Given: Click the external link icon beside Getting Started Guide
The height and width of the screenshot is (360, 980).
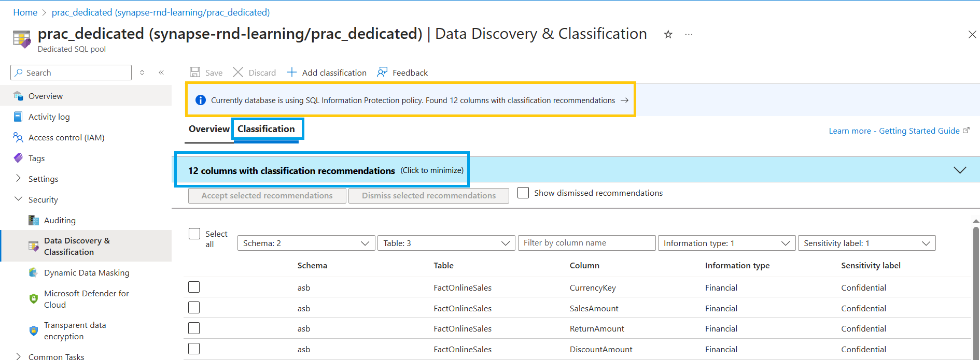Looking at the screenshot, I should click(x=966, y=131).
